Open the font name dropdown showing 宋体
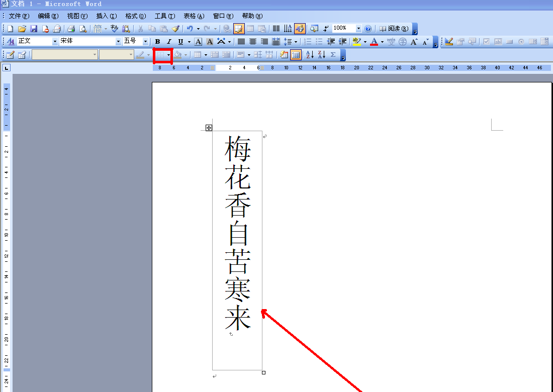 pyautogui.click(x=119, y=42)
